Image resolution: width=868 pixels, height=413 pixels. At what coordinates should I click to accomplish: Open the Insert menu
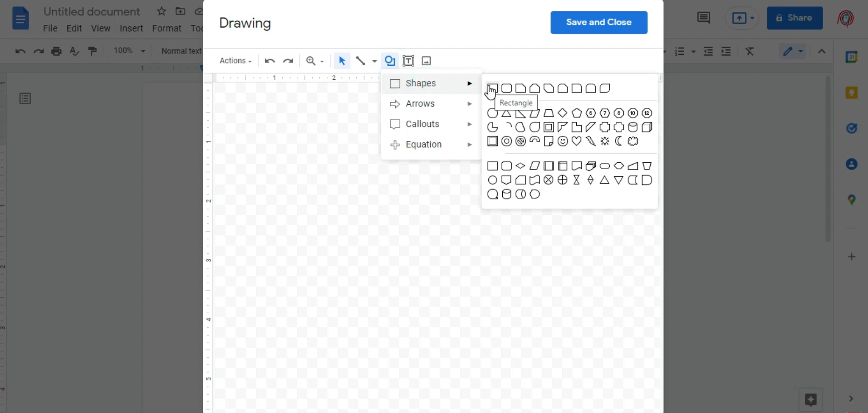[131, 28]
